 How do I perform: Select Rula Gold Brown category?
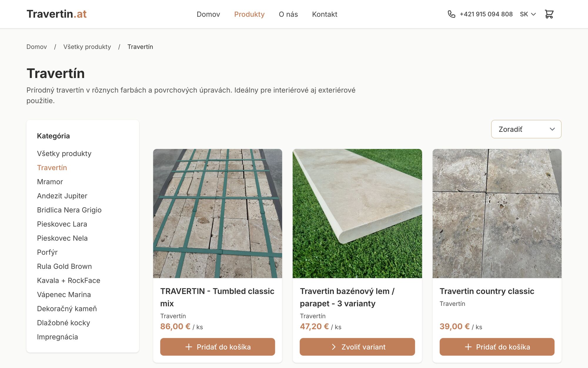click(x=64, y=266)
